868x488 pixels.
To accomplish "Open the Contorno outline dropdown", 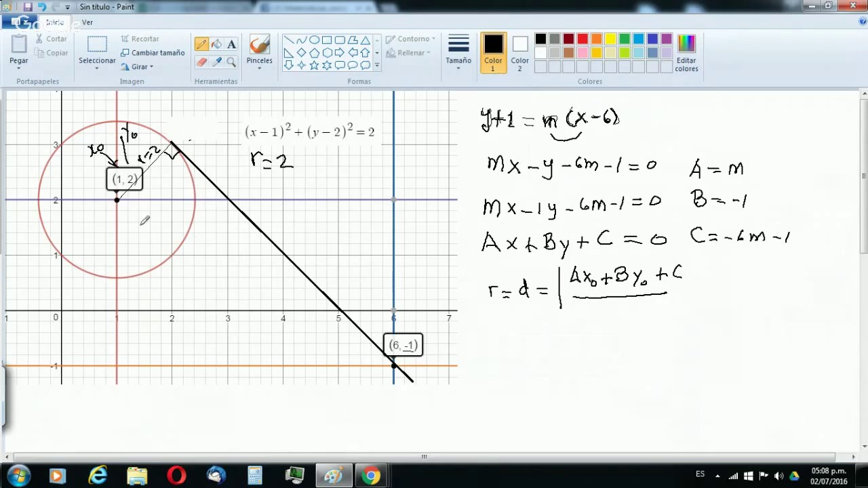I will (x=411, y=39).
